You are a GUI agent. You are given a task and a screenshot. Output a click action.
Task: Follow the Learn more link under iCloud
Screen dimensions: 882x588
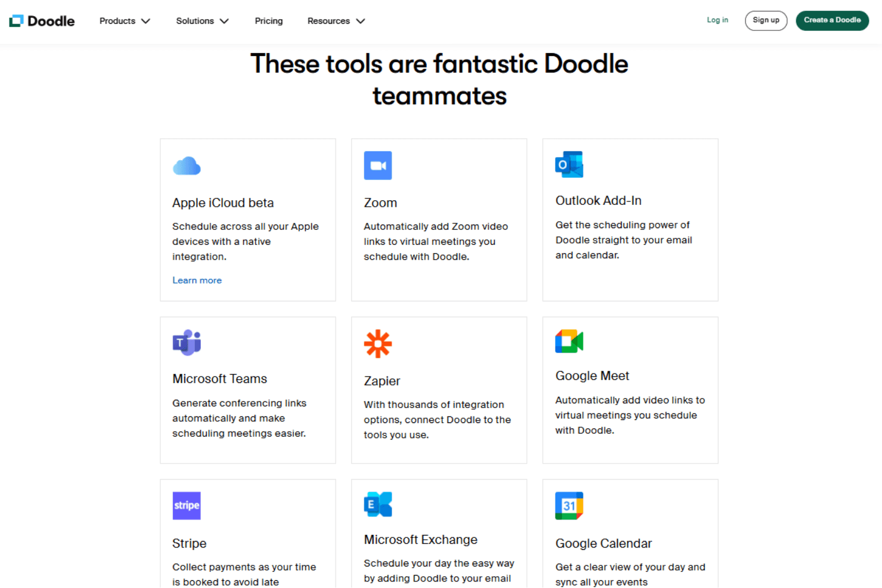[197, 280]
